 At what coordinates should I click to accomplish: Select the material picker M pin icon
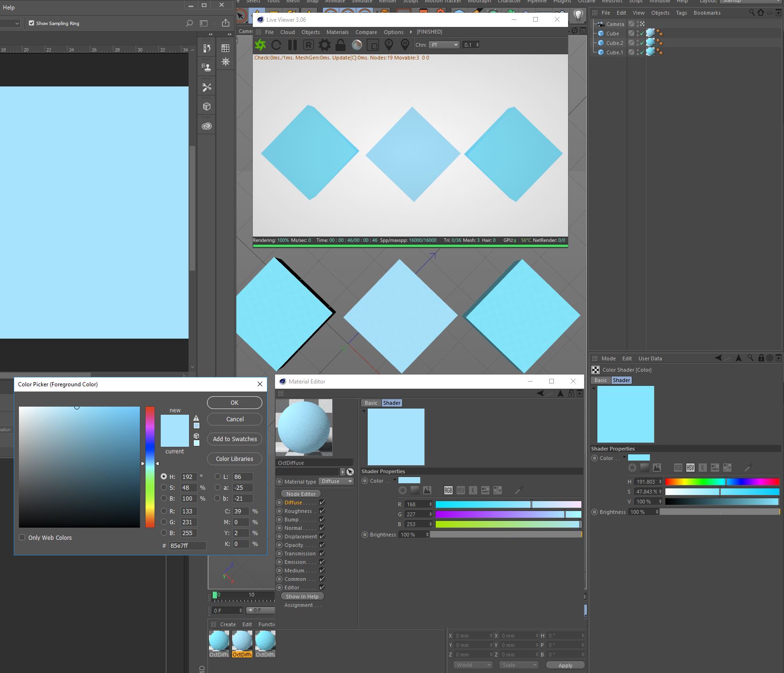click(405, 45)
